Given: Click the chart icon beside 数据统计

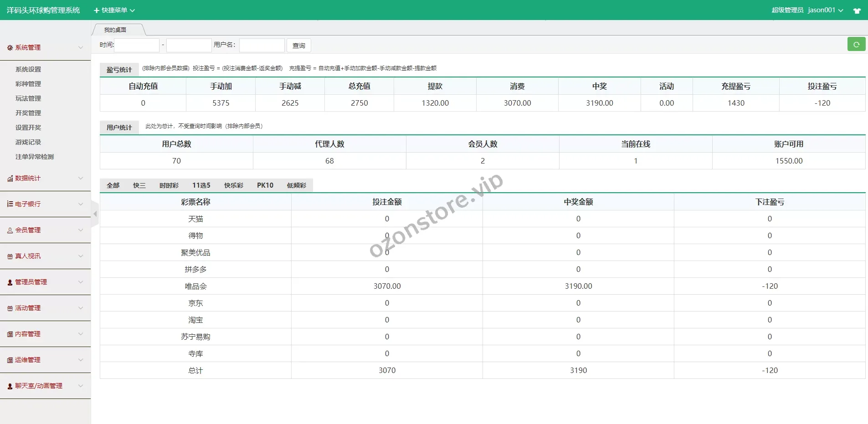Looking at the screenshot, I should 10,179.
